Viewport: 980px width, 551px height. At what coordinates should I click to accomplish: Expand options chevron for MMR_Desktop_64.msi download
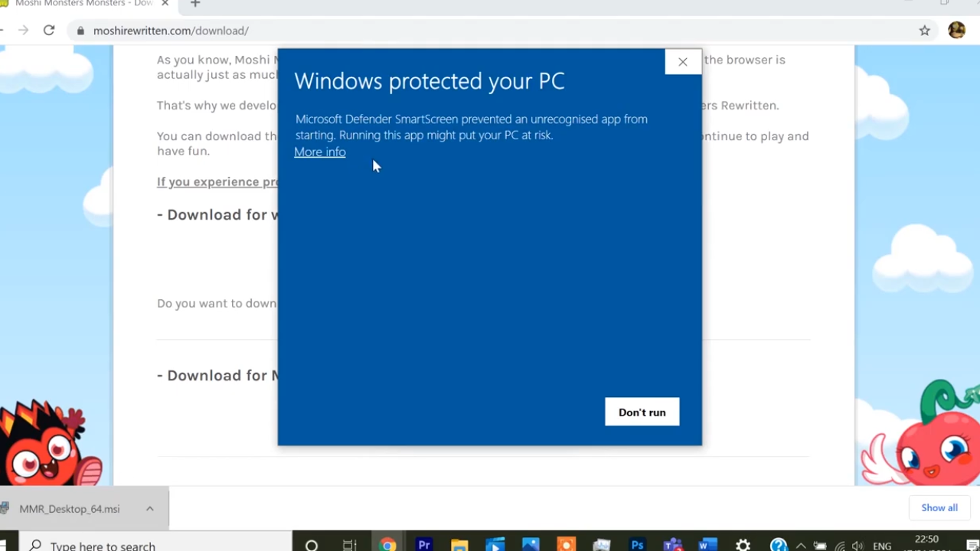pos(150,509)
